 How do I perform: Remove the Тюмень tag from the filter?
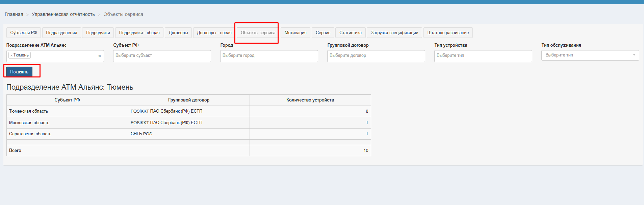point(11,55)
